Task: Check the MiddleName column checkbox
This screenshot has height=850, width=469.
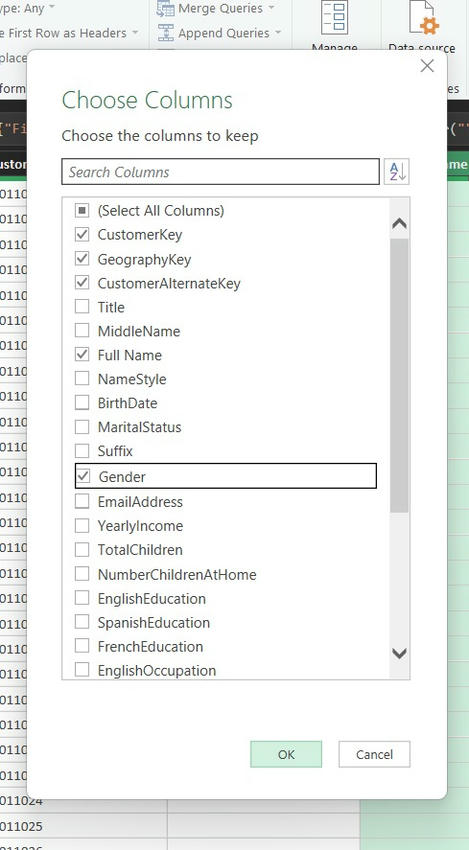Action: point(82,331)
